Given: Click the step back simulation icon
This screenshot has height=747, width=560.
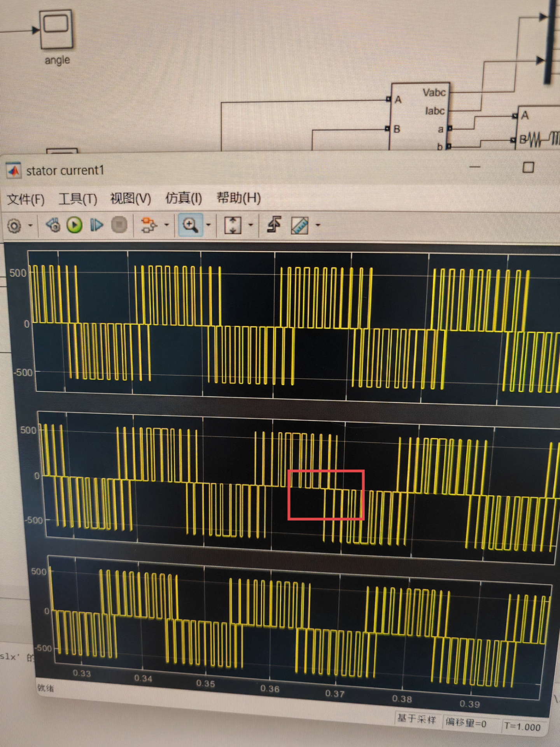Looking at the screenshot, I should 53,225.
